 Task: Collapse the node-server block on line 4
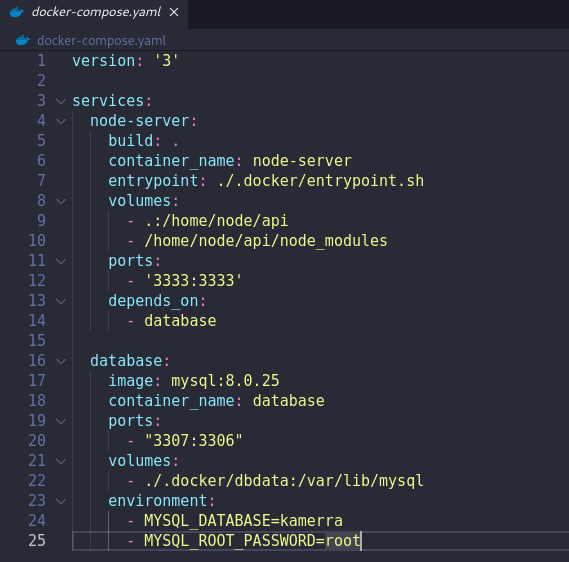click(x=61, y=121)
